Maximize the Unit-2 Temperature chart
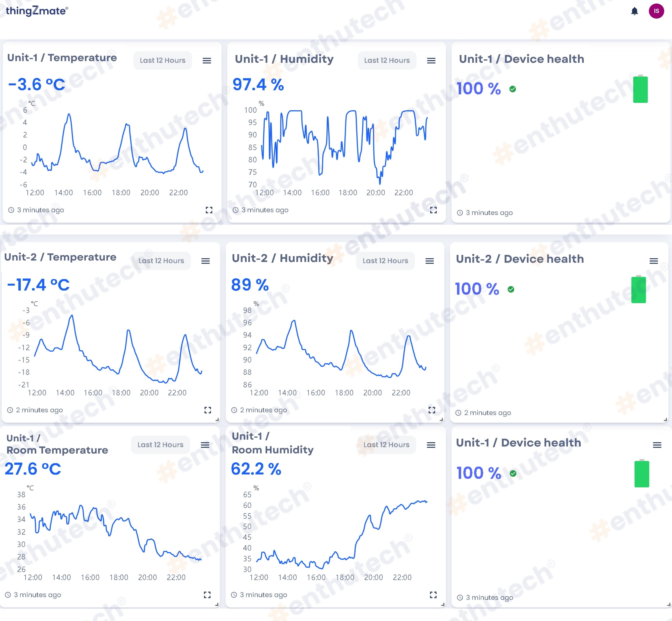Image resolution: width=672 pixels, height=621 pixels. coord(208,410)
